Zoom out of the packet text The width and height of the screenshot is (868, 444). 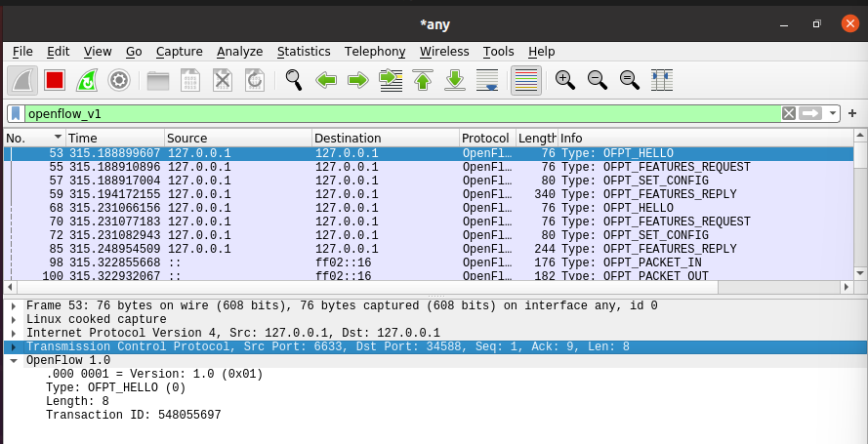coord(598,81)
